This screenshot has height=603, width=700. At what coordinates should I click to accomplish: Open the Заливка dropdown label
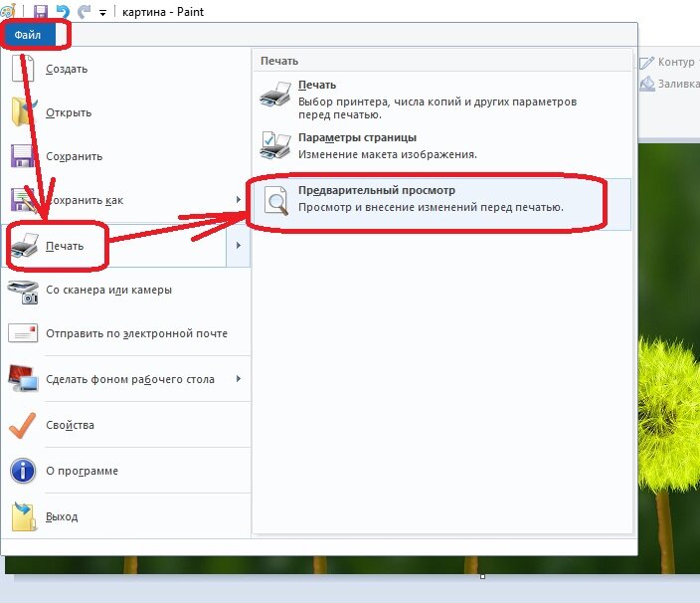678,84
